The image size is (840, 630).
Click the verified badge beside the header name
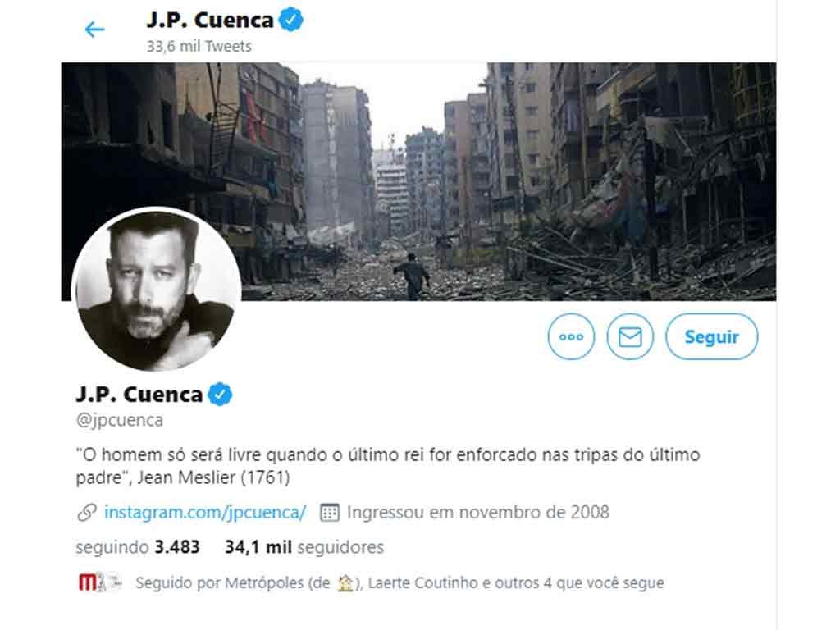tap(290, 21)
